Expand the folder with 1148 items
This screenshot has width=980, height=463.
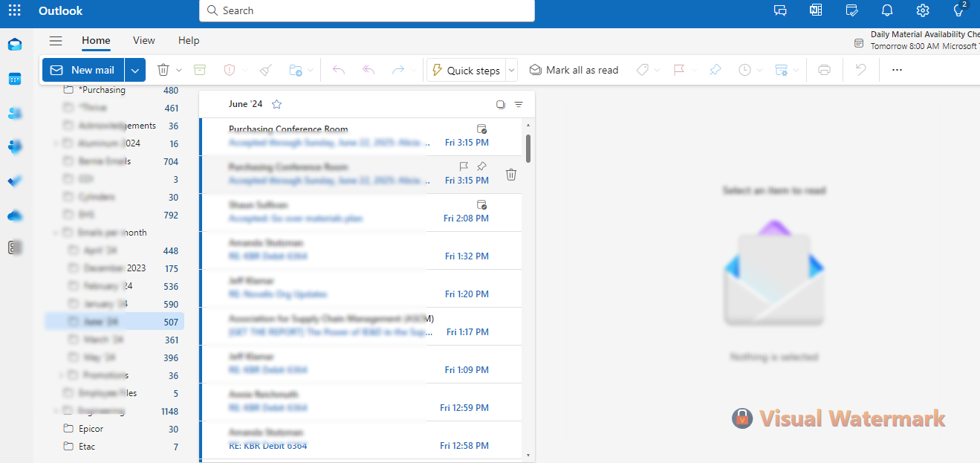pyautogui.click(x=56, y=411)
